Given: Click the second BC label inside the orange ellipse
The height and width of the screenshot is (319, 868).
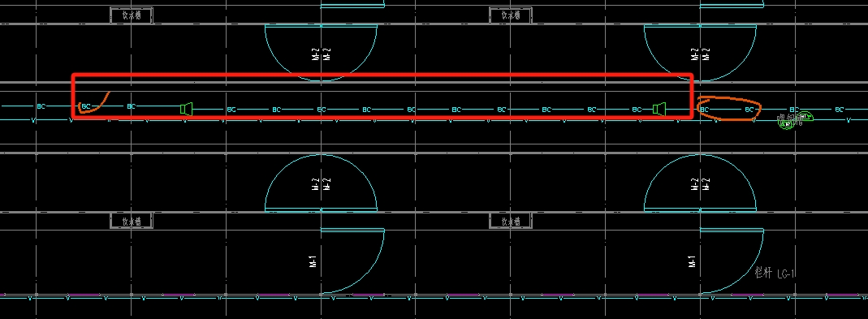Looking at the screenshot, I should click(749, 110).
